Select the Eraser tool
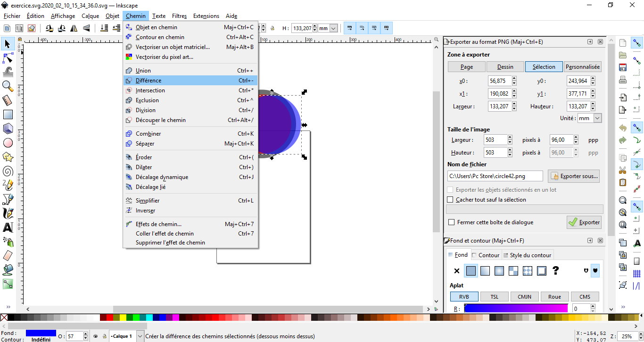This screenshot has width=644, height=342. (x=8, y=255)
